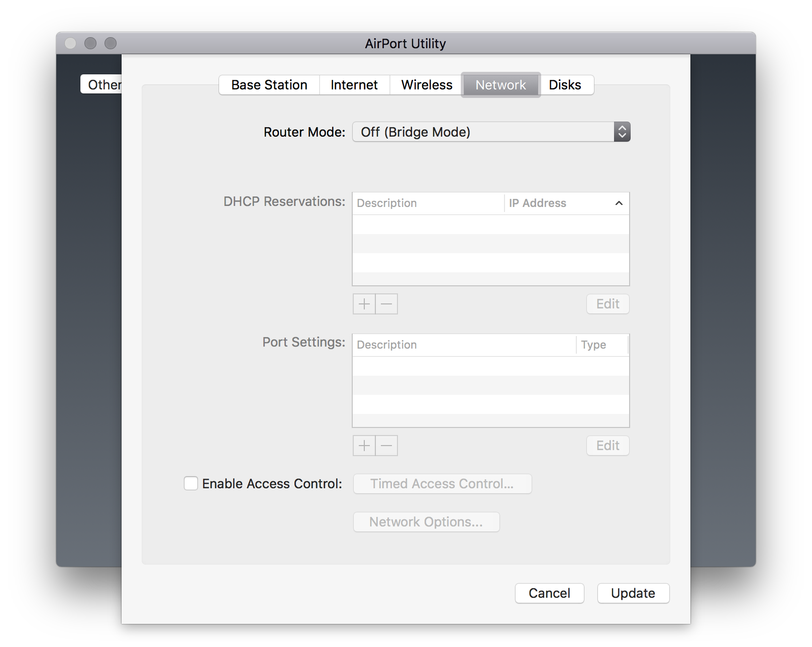Toggle IP Address sort direction arrow
This screenshot has height=647, width=812.
[x=619, y=203]
